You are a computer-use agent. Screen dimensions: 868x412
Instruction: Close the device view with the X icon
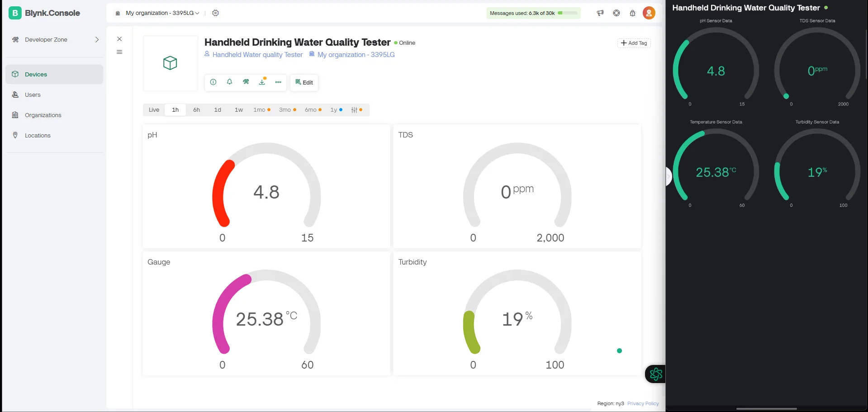119,39
